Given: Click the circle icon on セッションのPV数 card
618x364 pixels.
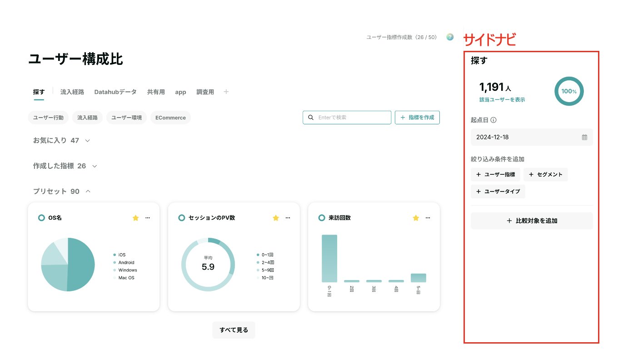Looking at the screenshot, I should coord(182,218).
